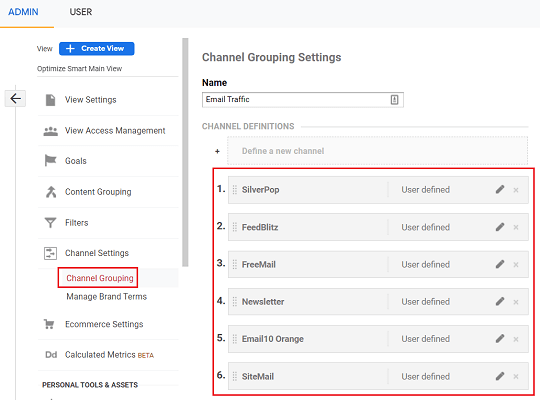Click the Channel Settings icon
540x400 pixels.
coord(50,253)
